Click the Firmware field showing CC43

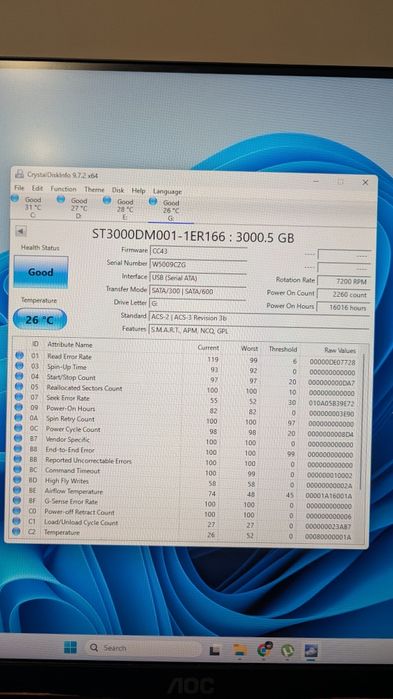pyautogui.click(x=198, y=251)
